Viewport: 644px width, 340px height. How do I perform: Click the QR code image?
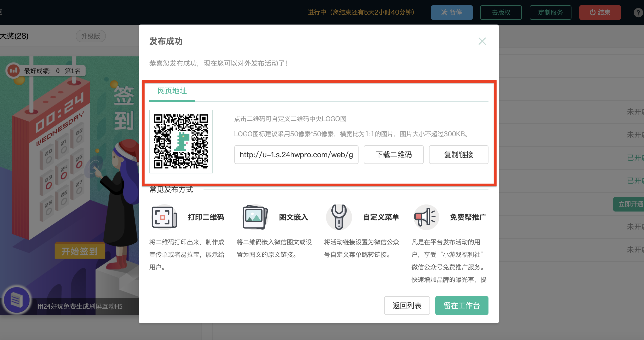[181, 141]
